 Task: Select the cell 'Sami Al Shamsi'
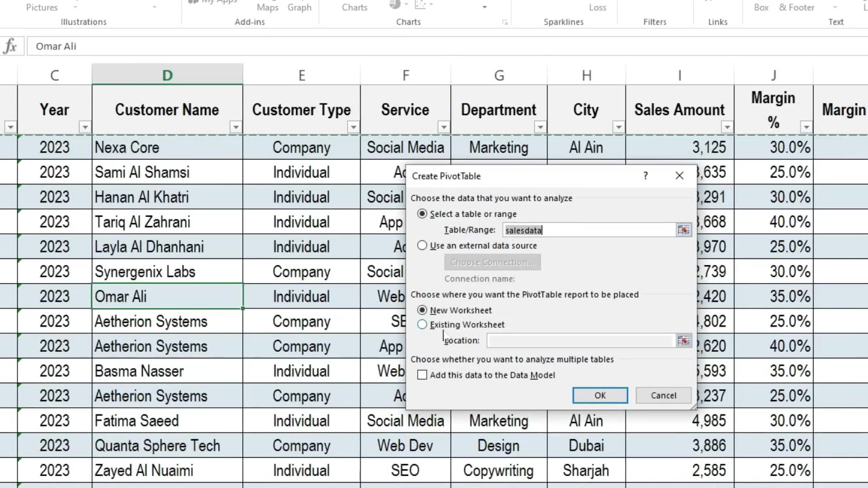tap(167, 172)
